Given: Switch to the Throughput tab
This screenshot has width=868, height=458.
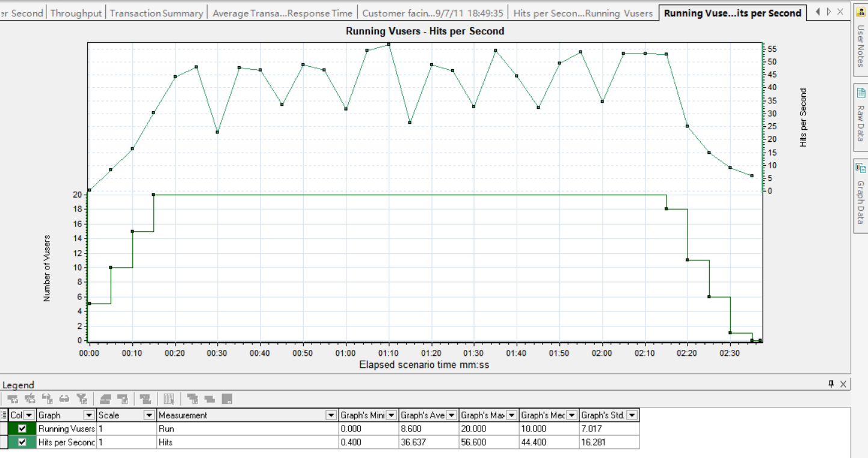Looking at the screenshot, I should coord(76,13).
